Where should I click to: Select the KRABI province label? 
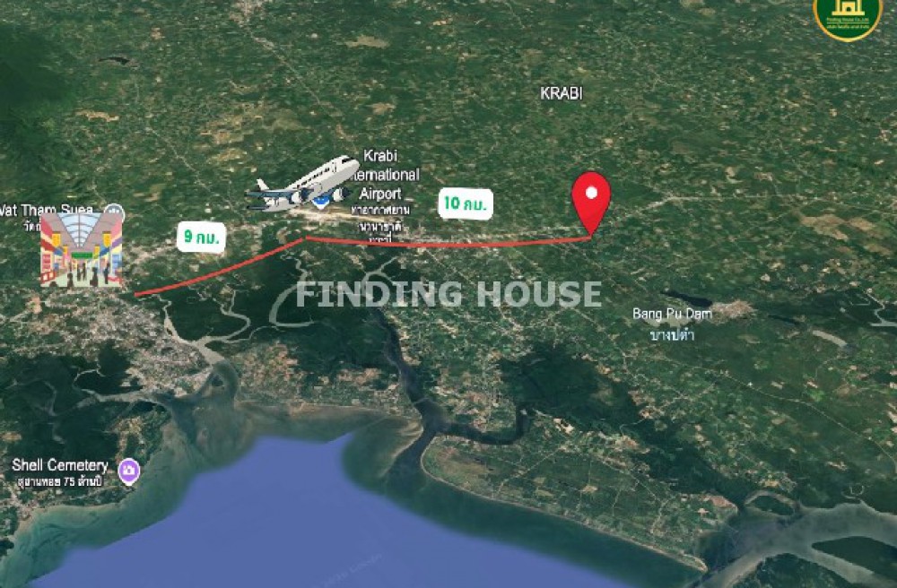pos(562,93)
